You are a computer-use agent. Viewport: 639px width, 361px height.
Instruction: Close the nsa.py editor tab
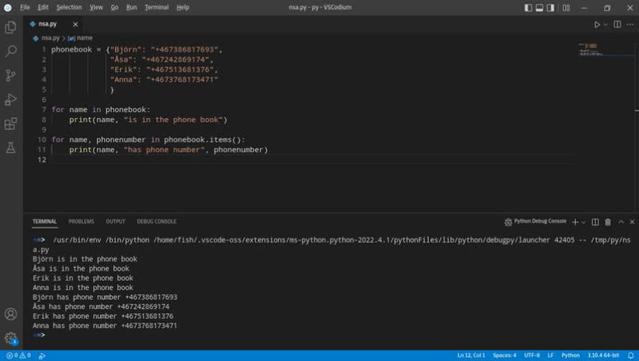[x=75, y=24]
